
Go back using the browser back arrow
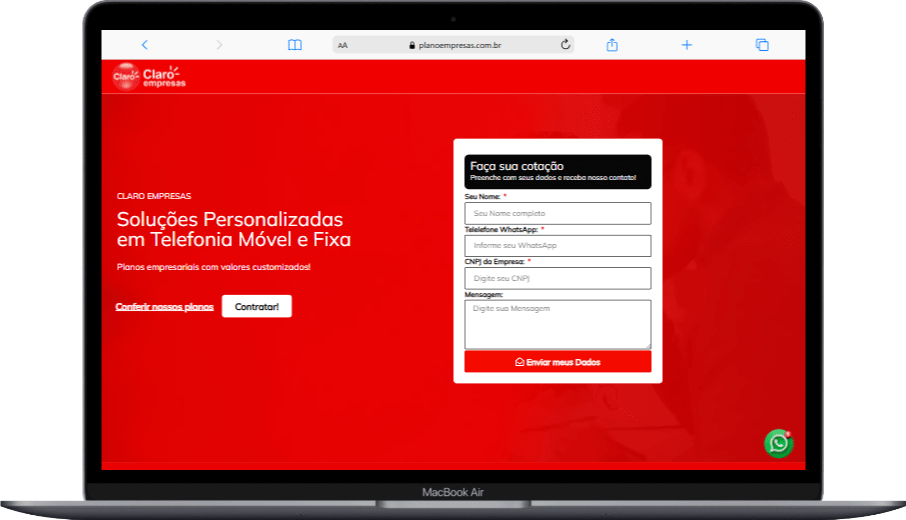(145, 45)
